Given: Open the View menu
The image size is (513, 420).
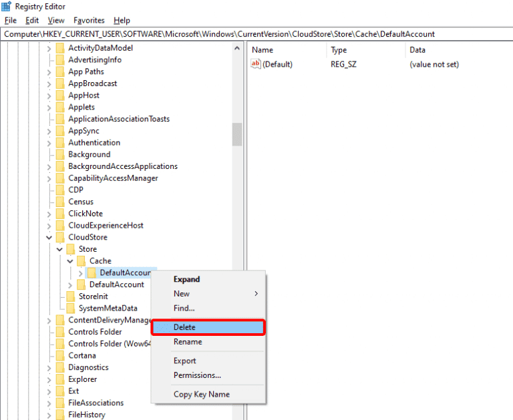Looking at the screenshot, I should (x=56, y=20).
